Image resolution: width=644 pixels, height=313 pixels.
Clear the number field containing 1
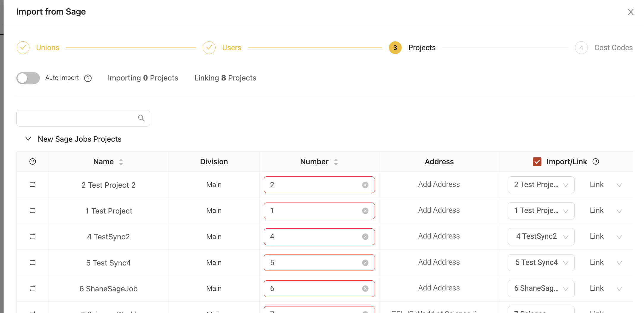pos(365,211)
